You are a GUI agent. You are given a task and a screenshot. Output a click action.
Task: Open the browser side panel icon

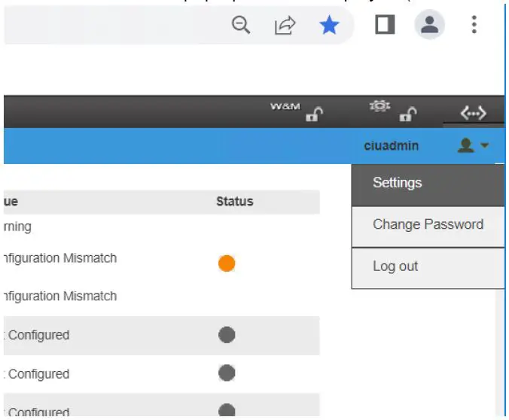pyautogui.click(x=386, y=26)
